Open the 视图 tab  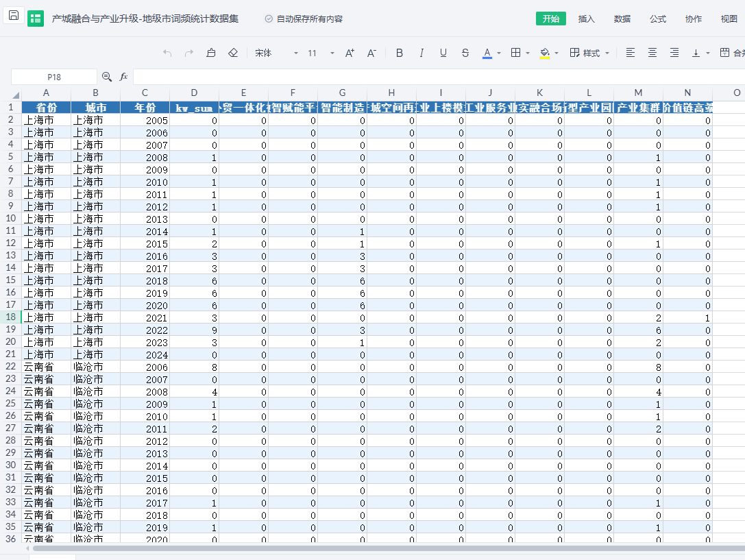(x=729, y=19)
